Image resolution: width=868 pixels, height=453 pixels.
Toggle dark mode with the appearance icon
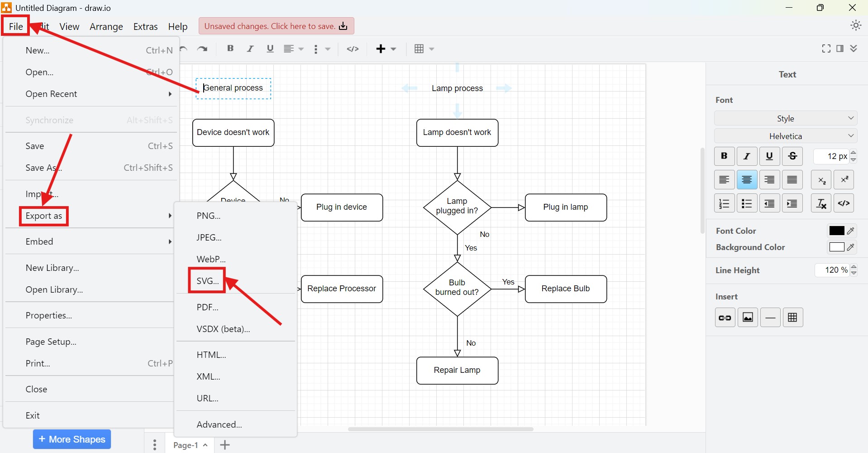click(855, 25)
